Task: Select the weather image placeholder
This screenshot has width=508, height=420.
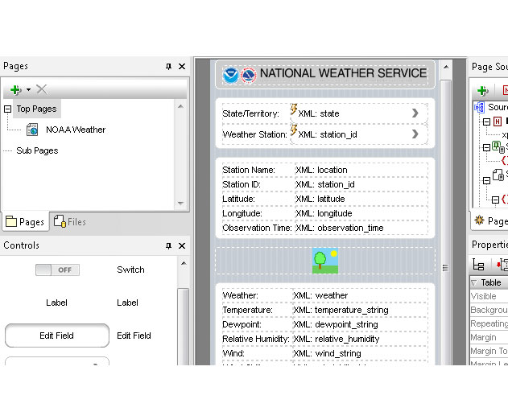Action: pos(325,261)
